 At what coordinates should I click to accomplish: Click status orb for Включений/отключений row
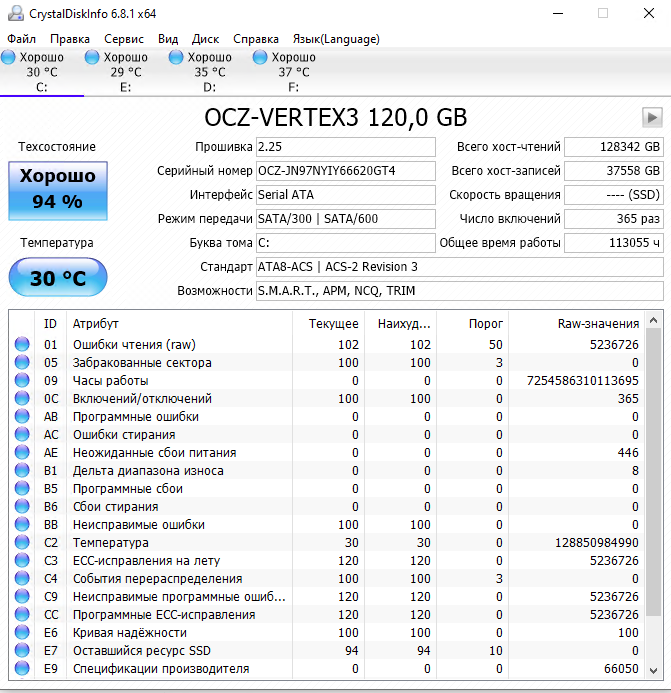[22, 399]
